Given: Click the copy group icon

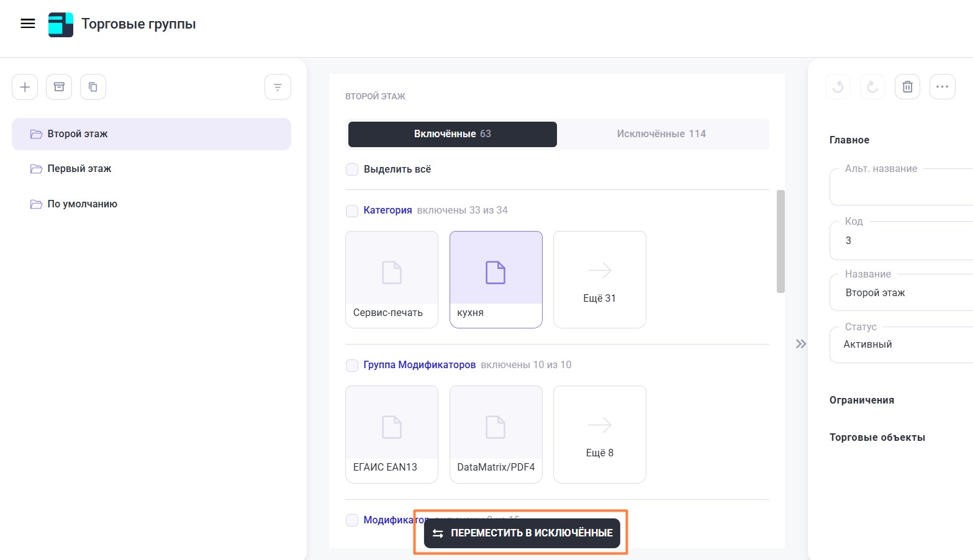Looking at the screenshot, I should [93, 87].
